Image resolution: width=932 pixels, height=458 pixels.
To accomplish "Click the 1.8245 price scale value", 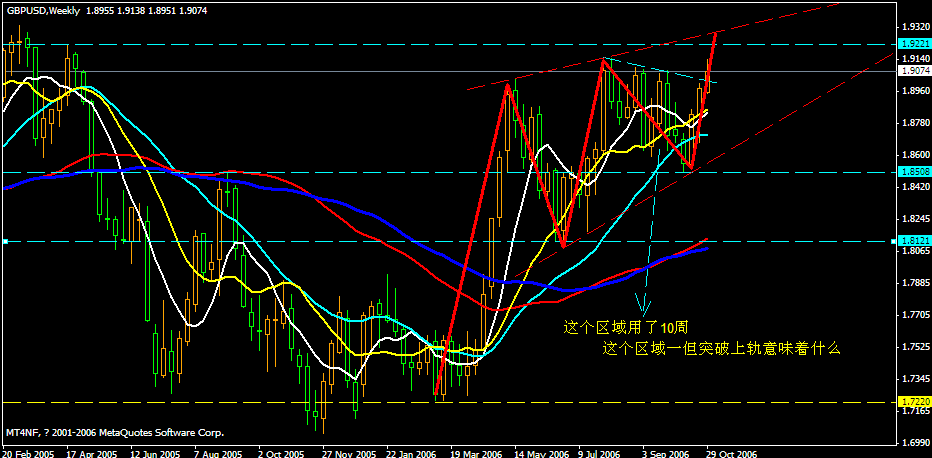I will [x=914, y=219].
